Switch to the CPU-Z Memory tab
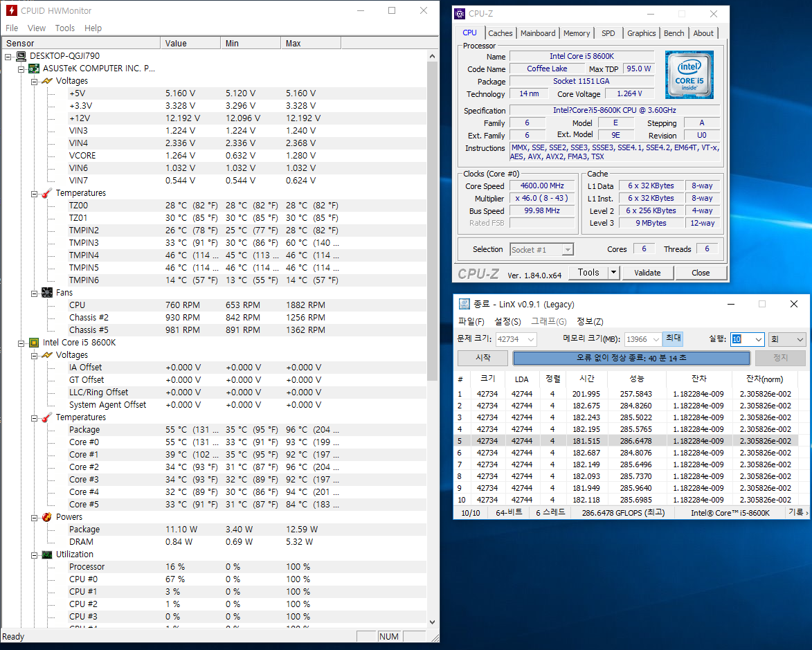 [577, 33]
